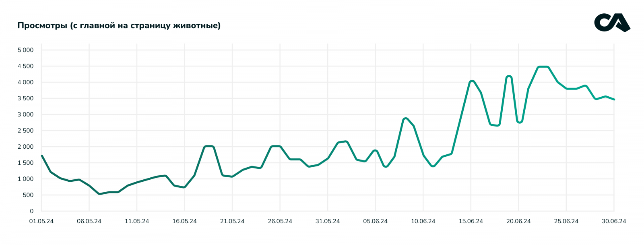Image resolution: width=644 pixels, height=245 pixels.
Task: Click the 26.05.24 axis date
Action: (x=280, y=221)
